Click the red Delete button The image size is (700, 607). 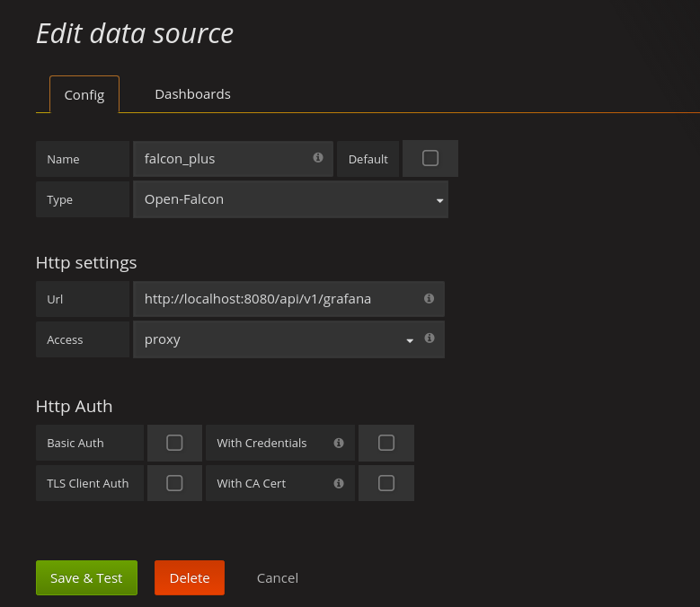pos(190,578)
